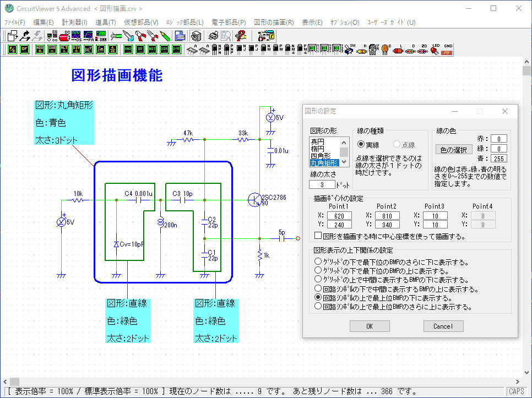
Task: Pick the nippers cutting tool
Action: [x=140, y=36]
